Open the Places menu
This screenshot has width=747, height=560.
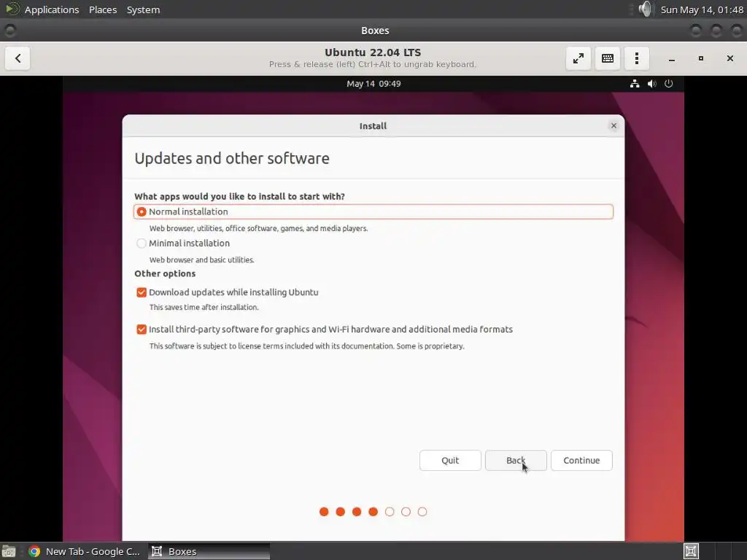pos(103,9)
